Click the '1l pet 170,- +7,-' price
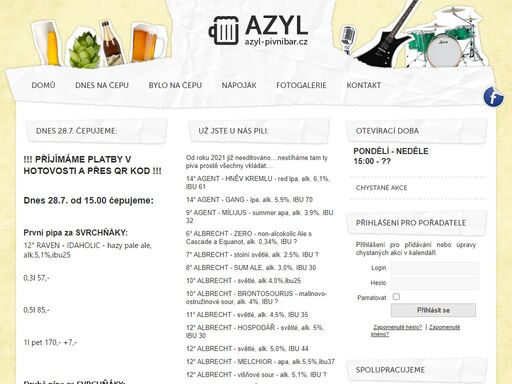 coord(50,342)
